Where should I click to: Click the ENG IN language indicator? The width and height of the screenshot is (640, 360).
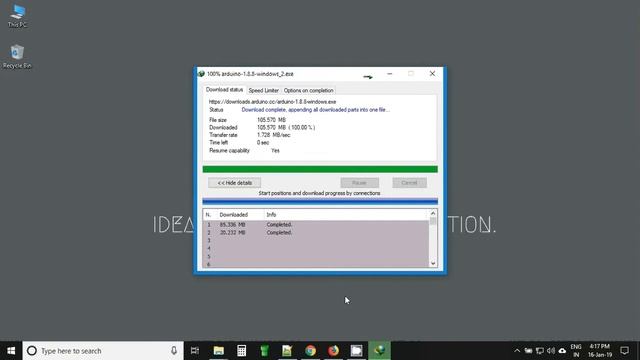click(576, 351)
